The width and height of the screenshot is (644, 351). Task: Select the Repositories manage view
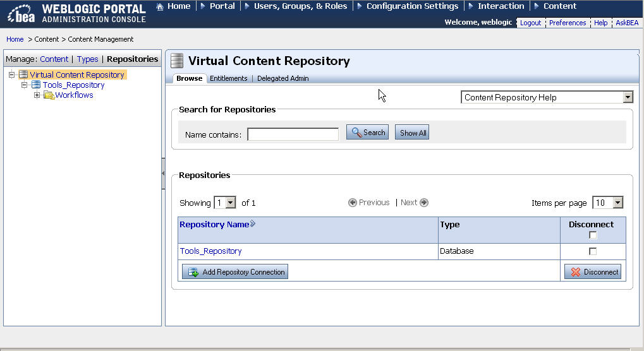coord(132,59)
